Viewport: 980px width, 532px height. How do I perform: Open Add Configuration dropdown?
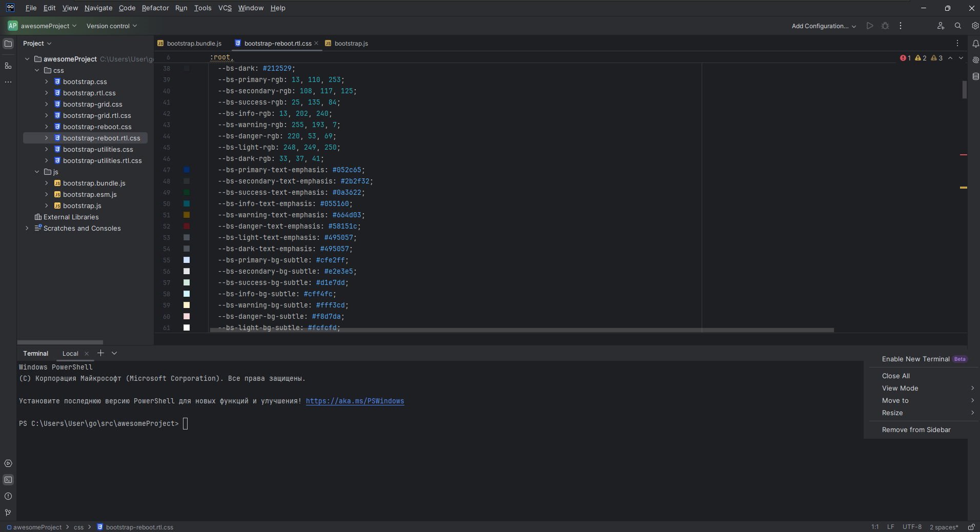click(824, 26)
